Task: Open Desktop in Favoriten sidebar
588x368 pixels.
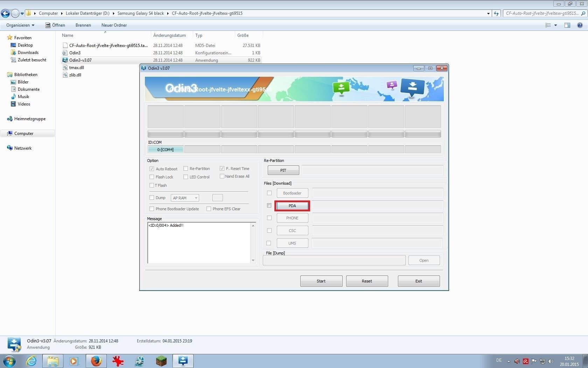Action: click(x=25, y=45)
